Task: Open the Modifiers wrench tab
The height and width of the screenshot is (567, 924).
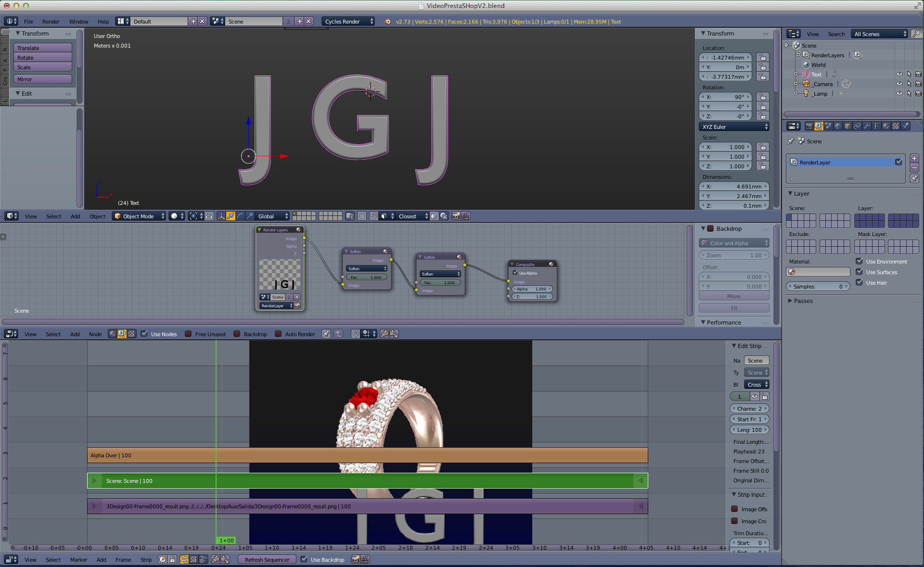Action: pos(867,126)
